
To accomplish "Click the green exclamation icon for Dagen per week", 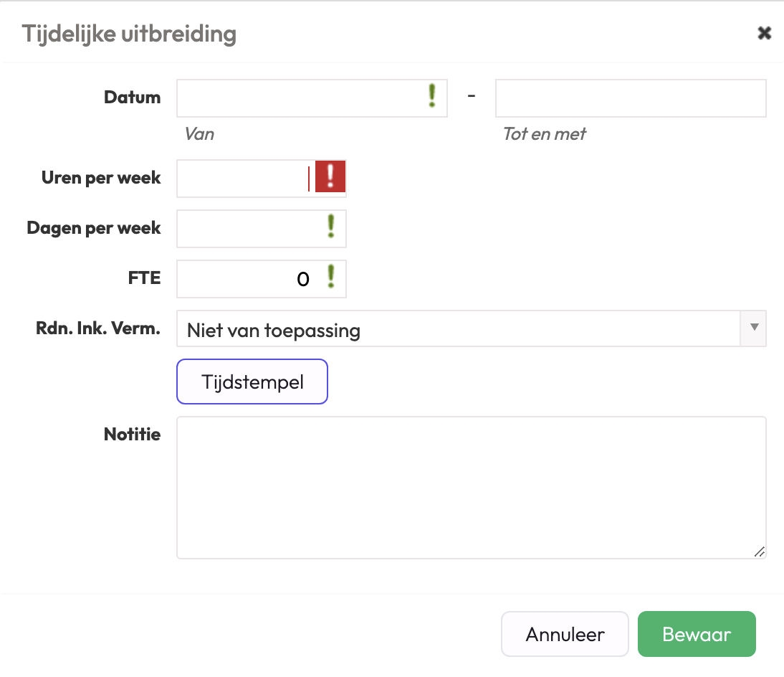I will [331, 227].
